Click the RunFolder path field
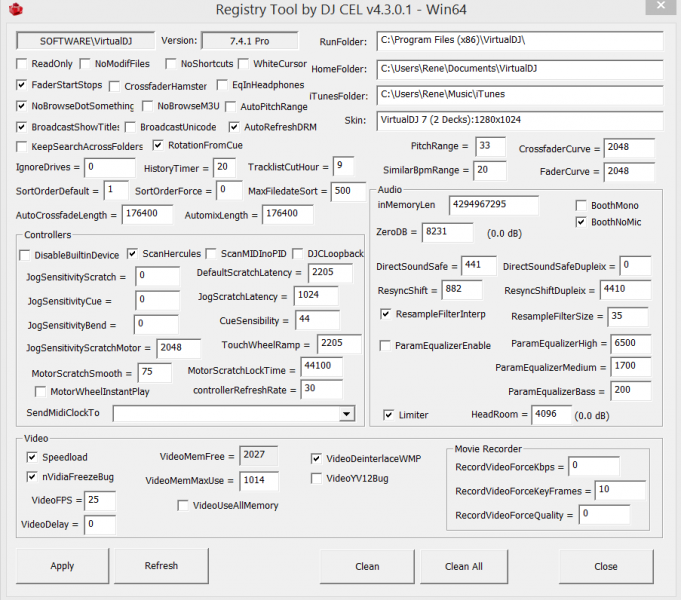This screenshot has height=600, width=681. pos(520,41)
